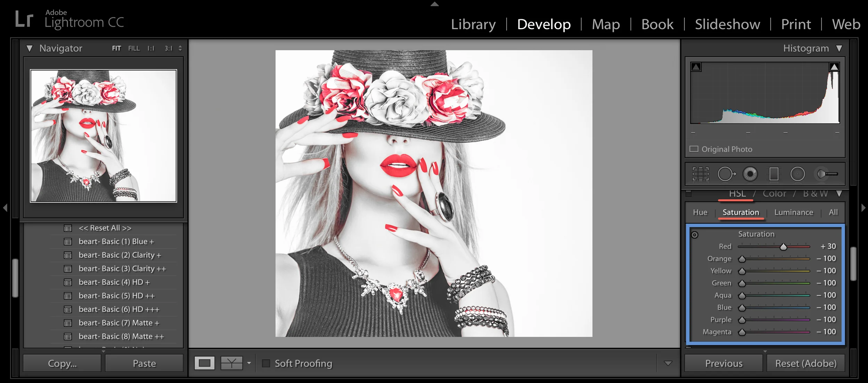Switch to the Library module
868x383 pixels.
pos(473,24)
